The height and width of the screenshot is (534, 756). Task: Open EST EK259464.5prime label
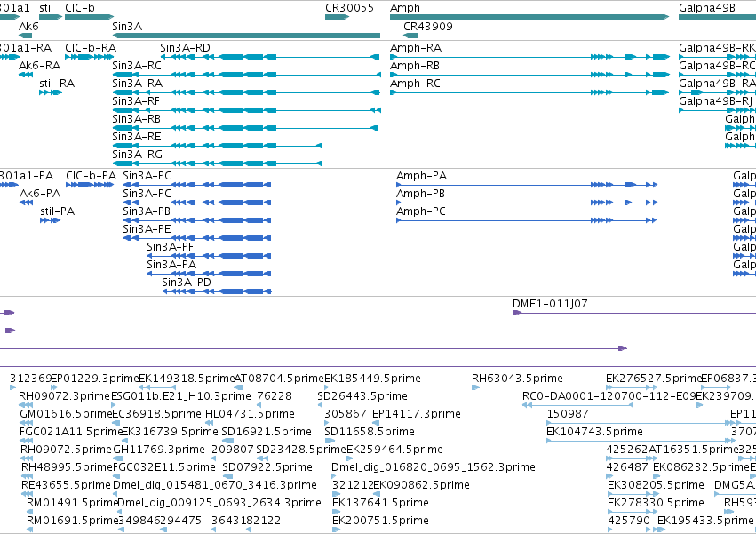[394, 450]
